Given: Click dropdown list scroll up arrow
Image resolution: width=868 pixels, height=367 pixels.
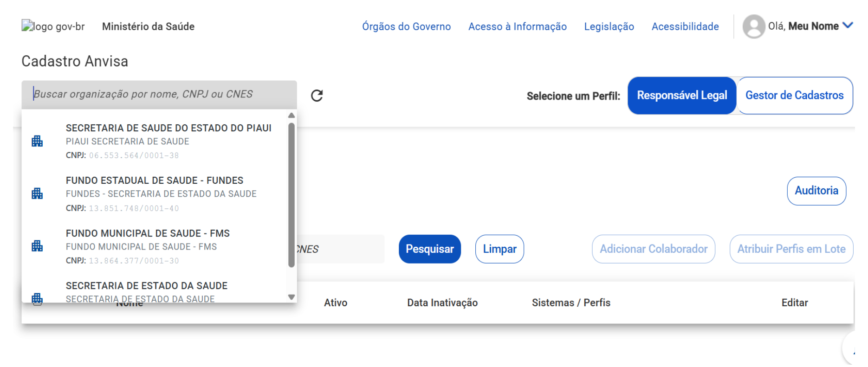Looking at the screenshot, I should tap(291, 115).
